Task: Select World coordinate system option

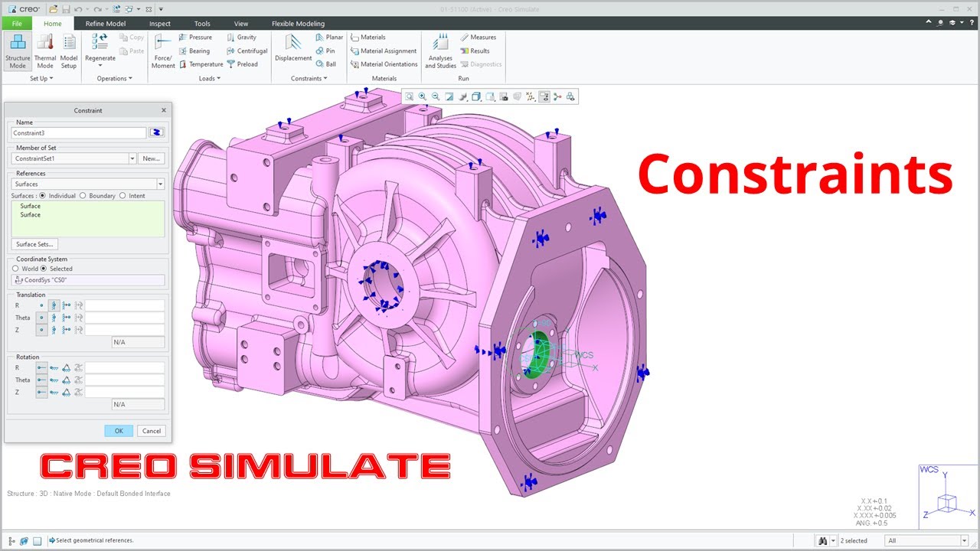Action: 15,269
